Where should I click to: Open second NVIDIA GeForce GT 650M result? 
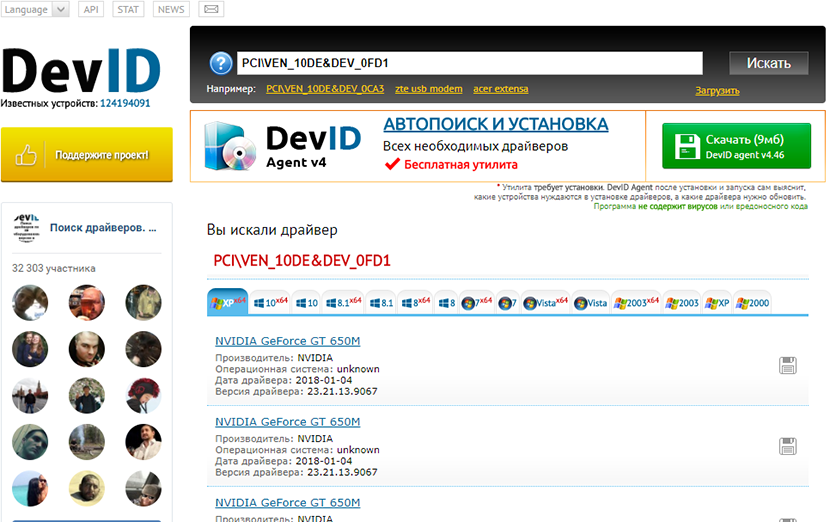point(287,422)
